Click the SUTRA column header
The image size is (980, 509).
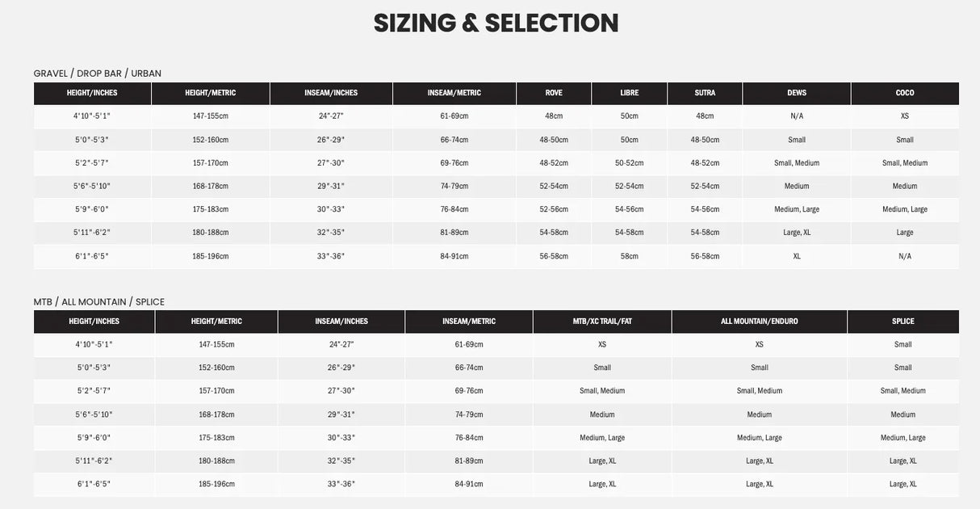(705, 93)
